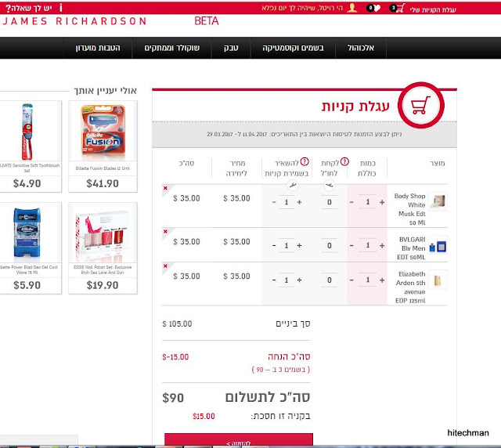Click the info icon beside the question link

point(61,8)
